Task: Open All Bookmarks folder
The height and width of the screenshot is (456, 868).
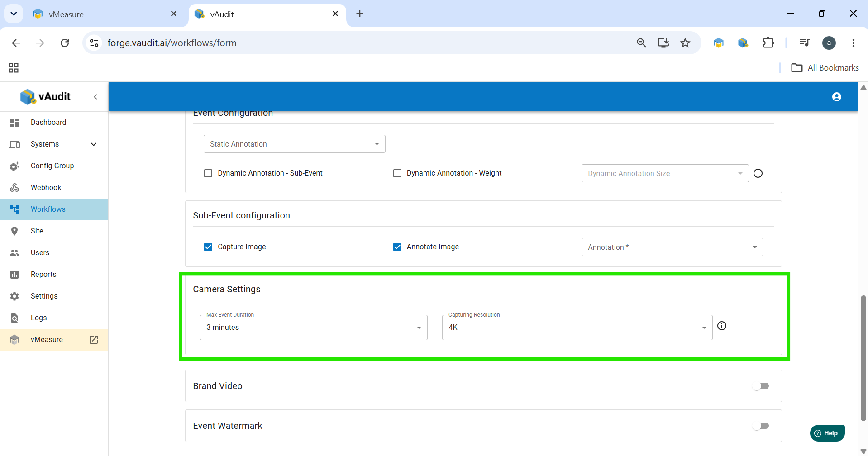Action: tap(825, 68)
